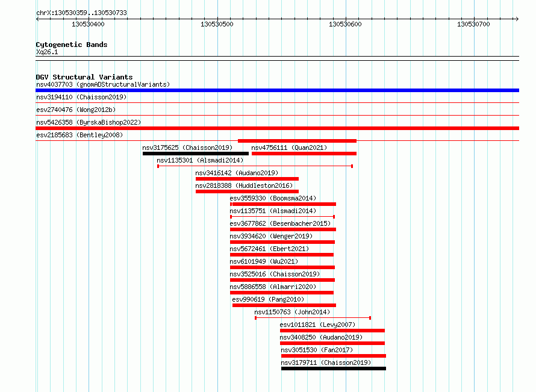Select nsv2818388 (Huddleston2016) variant label
Screen dimensions: 536x392
(244, 185)
